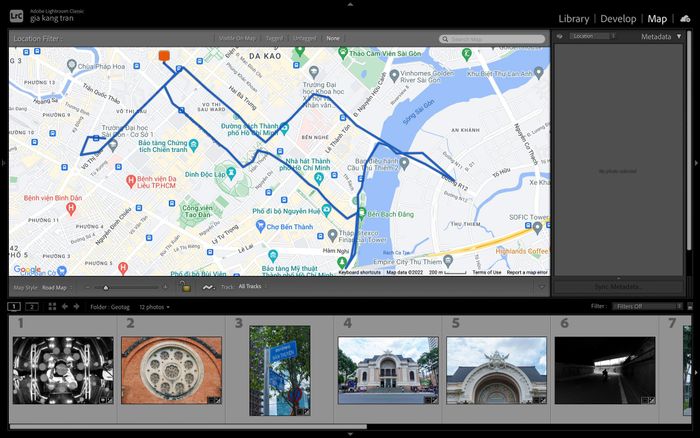Click the filmstrip horizontal scrollbar
This screenshot has width=700, height=438.
coord(188,427)
